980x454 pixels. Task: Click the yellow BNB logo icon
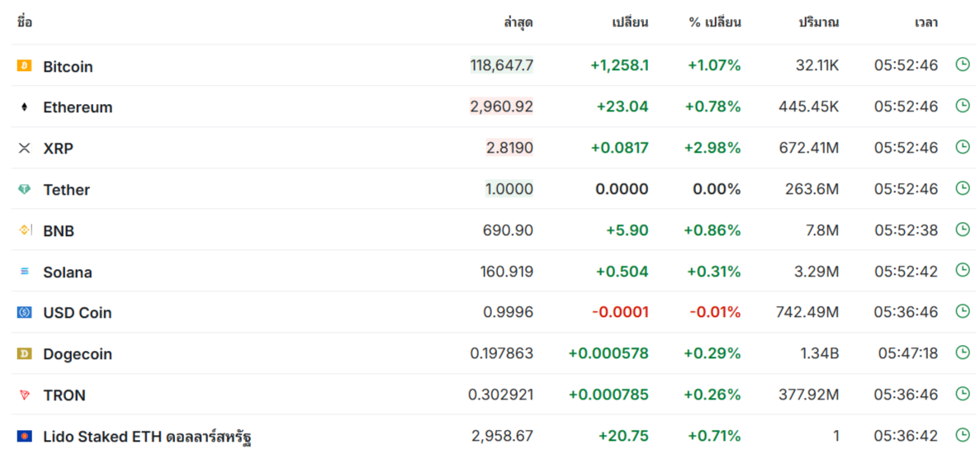[x=25, y=230]
